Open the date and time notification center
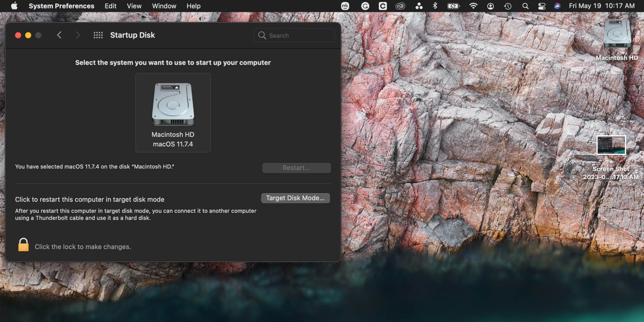The image size is (644, 322). coord(601,6)
